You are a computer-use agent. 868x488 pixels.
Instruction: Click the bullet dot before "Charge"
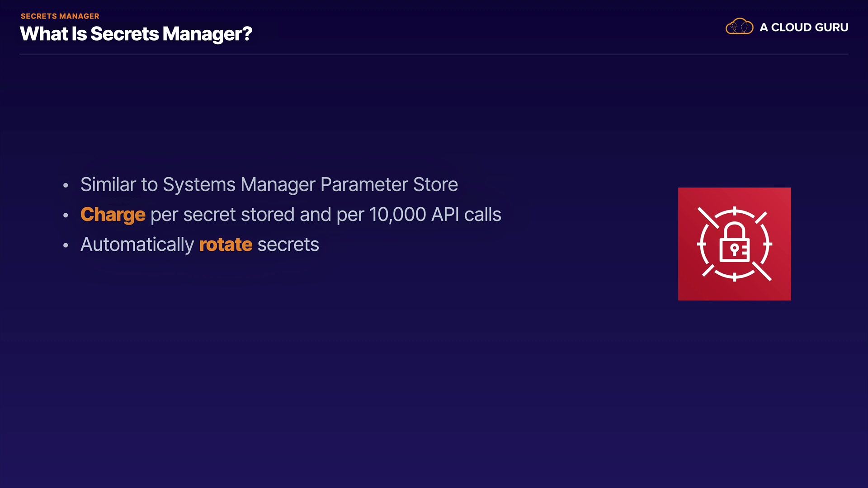[x=66, y=216]
